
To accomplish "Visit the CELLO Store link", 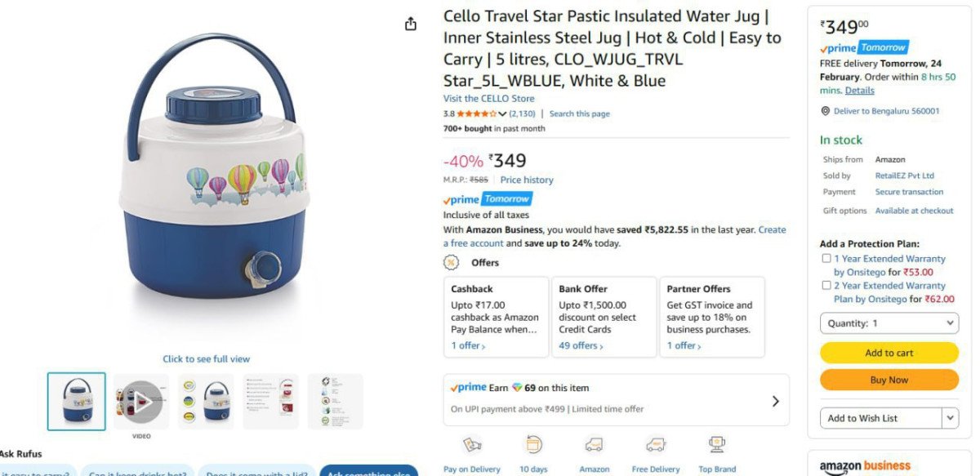I will pyautogui.click(x=488, y=99).
